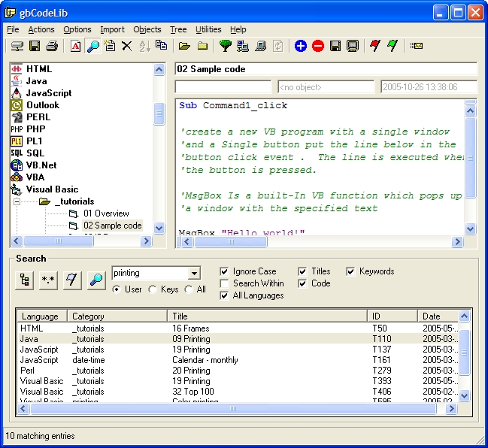This screenshot has height=448, width=488.
Task: Click the wildcard *.* search button
Action: pos(48,280)
